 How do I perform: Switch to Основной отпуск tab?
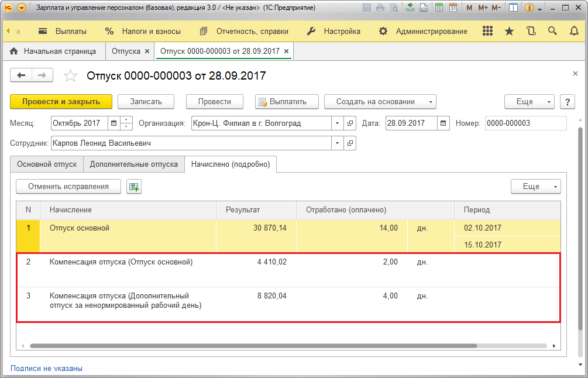(x=47, y=164)
